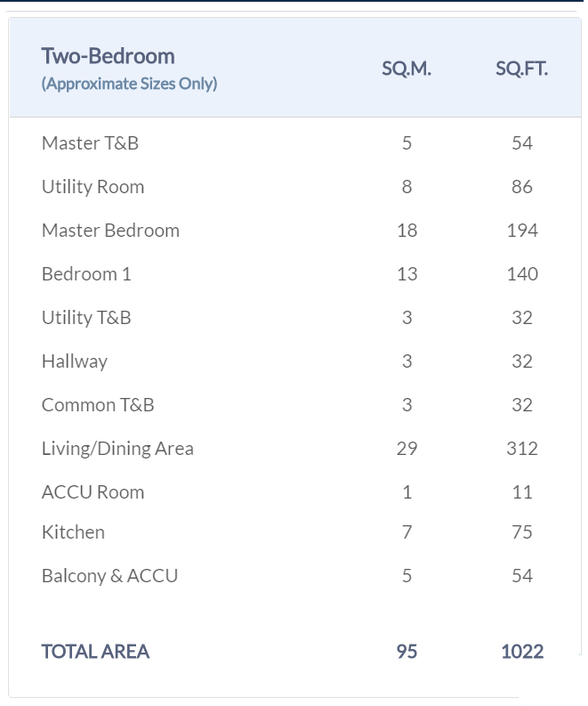Select the Bedroom 1 row label
The height and width of the screenshot is (706, 588).
86,273
